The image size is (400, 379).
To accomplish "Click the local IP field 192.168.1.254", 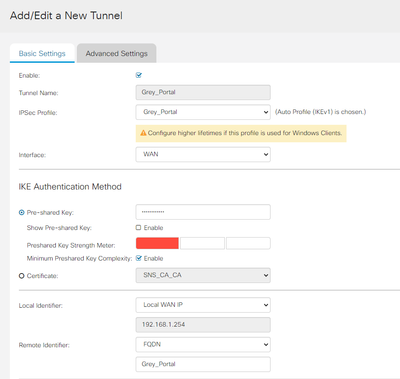I will (203, 325).
